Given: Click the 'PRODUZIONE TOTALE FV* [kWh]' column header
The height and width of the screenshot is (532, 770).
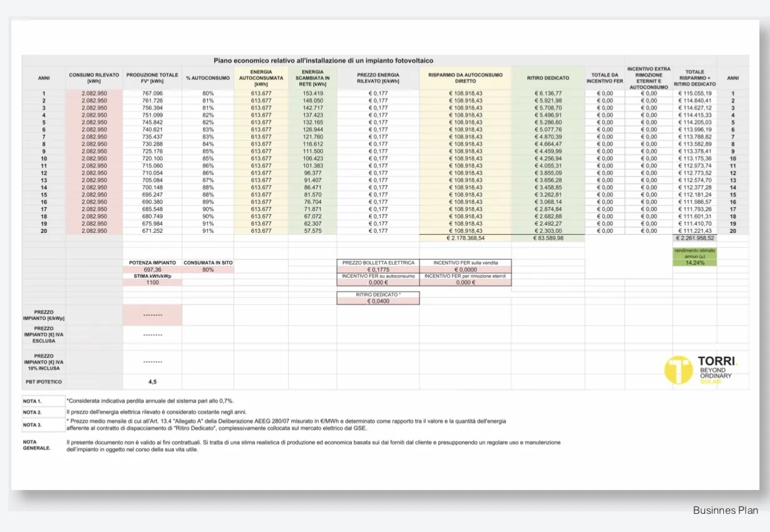Looking at the screenshot, I should [153, 78].
